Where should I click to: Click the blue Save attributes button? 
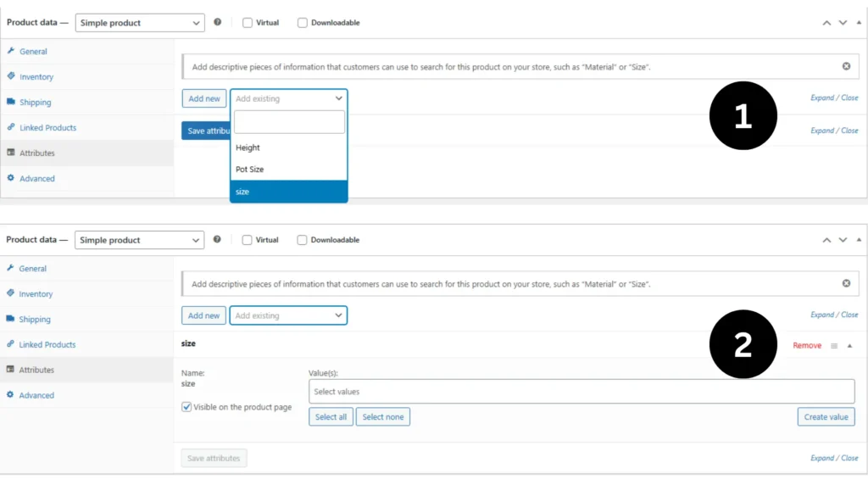point(206,131)
